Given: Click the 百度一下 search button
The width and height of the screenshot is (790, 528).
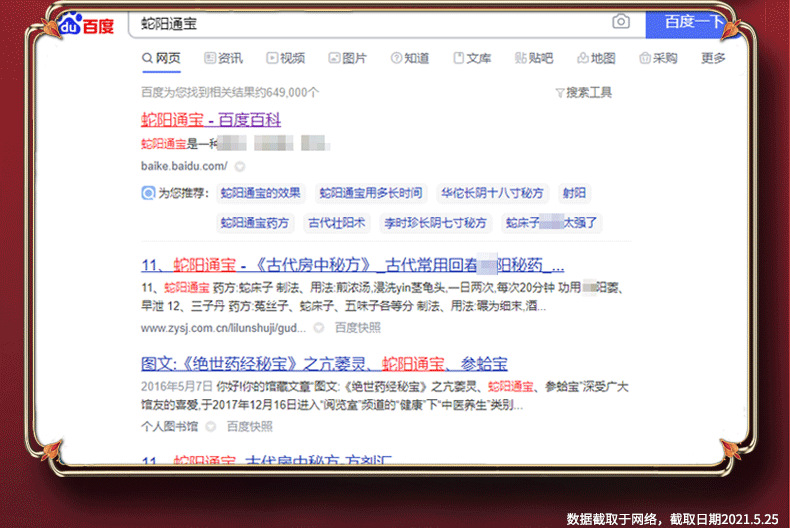Looking at the screenshot, I should 693,24.
